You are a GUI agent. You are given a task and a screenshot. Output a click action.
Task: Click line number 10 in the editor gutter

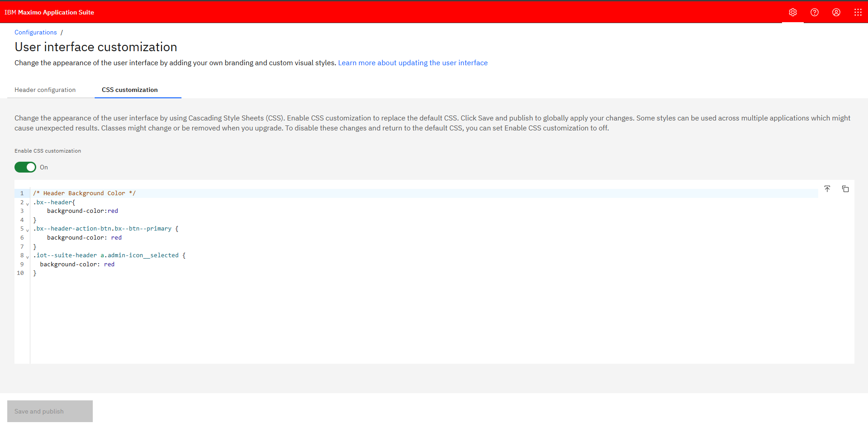click(x=20, y=273)
